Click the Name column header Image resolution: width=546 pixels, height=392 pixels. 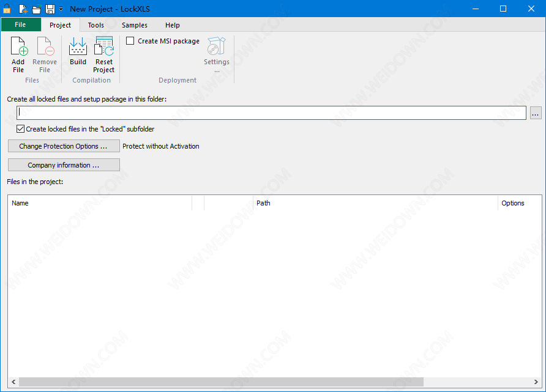pyautogui.click(x=101, y=203)
